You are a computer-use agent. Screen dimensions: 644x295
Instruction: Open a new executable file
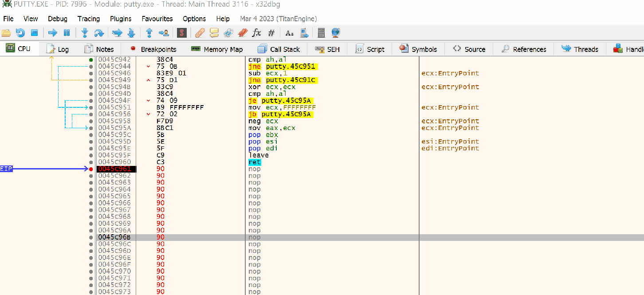6,32
